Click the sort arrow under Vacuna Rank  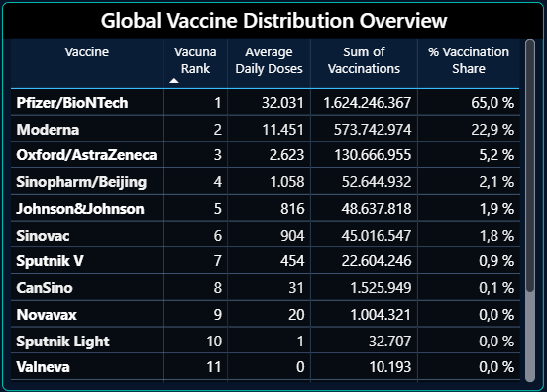click(x=174, y=81)
